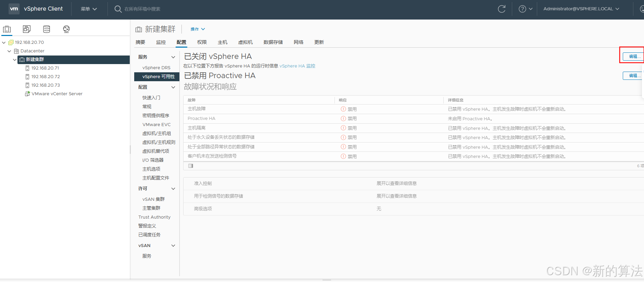Collapse the 新建集群 cluster tree node
Screen dimensions: 644x282
pos(15,60)
